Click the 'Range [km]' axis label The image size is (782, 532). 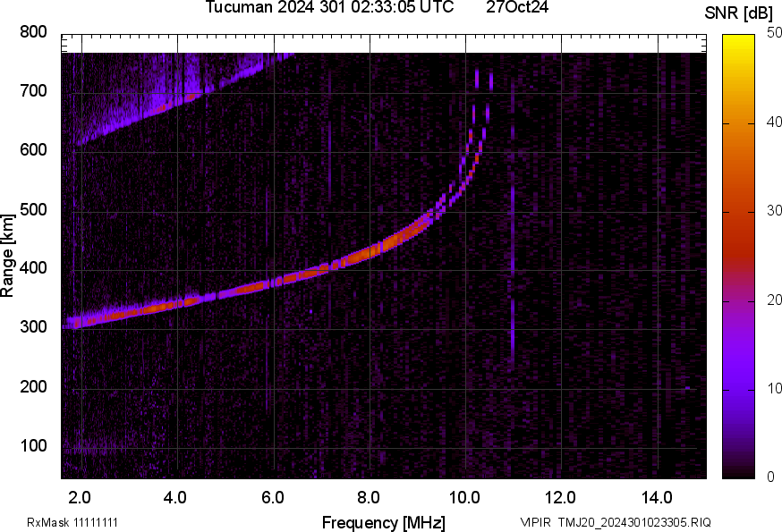point(7,256)
